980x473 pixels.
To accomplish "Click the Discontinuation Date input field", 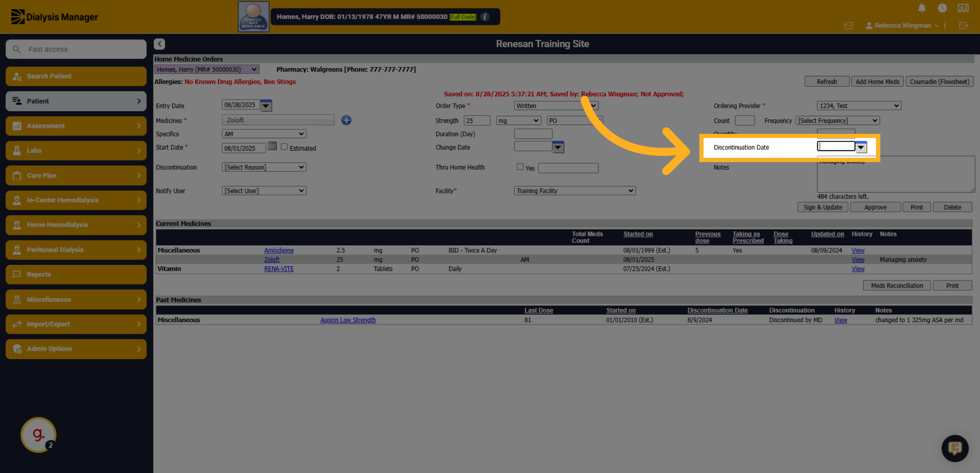I will point(836,146).
